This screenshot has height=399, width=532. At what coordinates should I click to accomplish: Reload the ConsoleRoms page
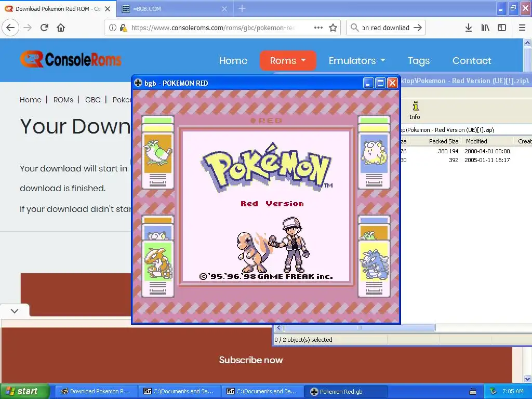click(x=45, y=28)
